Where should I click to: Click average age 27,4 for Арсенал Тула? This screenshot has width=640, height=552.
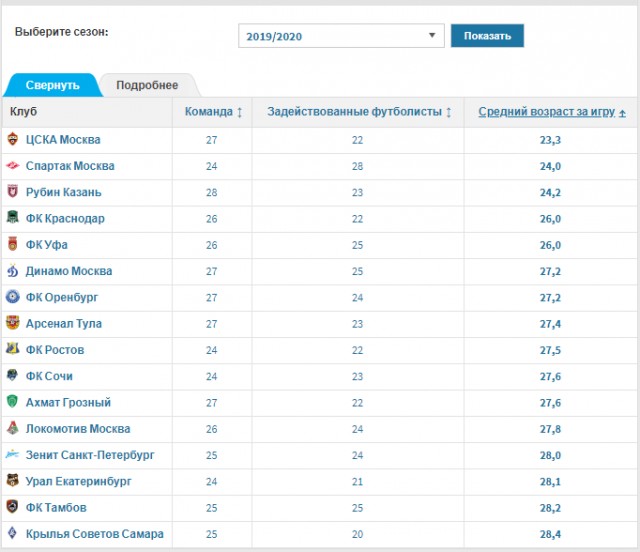click(550, 324)
